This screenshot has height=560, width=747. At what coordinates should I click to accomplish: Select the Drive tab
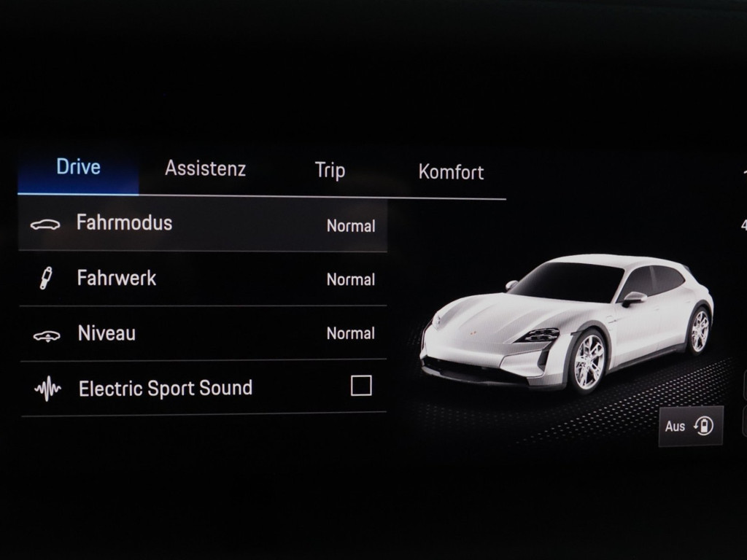click(78, 166)
